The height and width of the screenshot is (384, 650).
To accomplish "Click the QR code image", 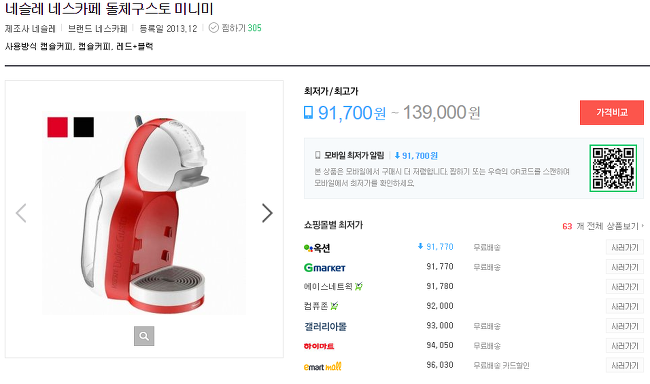I will pyautogui.click(x=613, y=168).
